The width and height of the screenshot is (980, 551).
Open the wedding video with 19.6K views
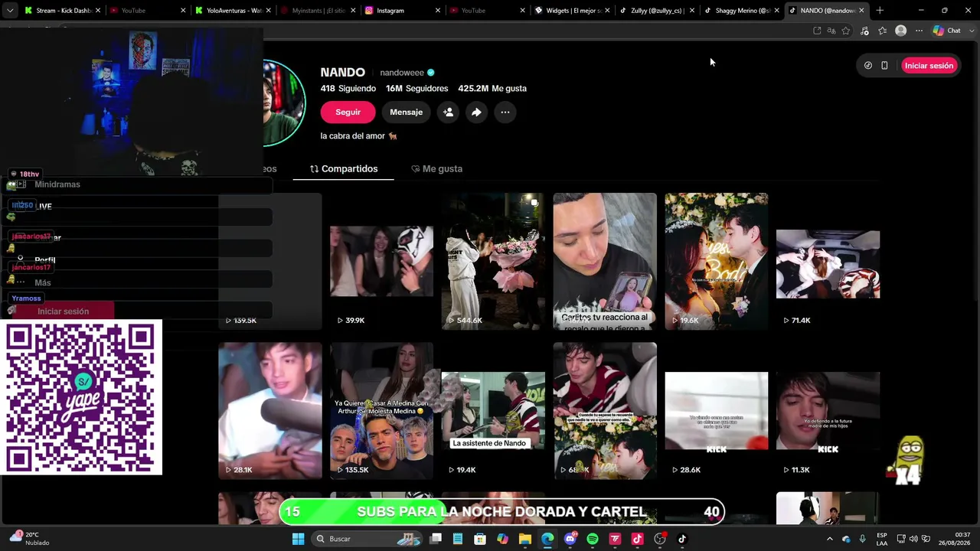(x=716, y=261)
